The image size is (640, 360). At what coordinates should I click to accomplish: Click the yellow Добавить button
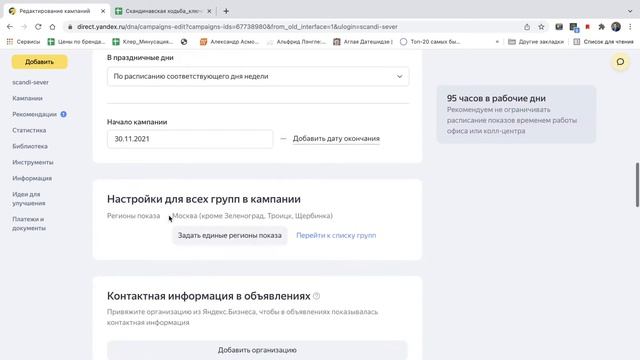click(39, 62)
